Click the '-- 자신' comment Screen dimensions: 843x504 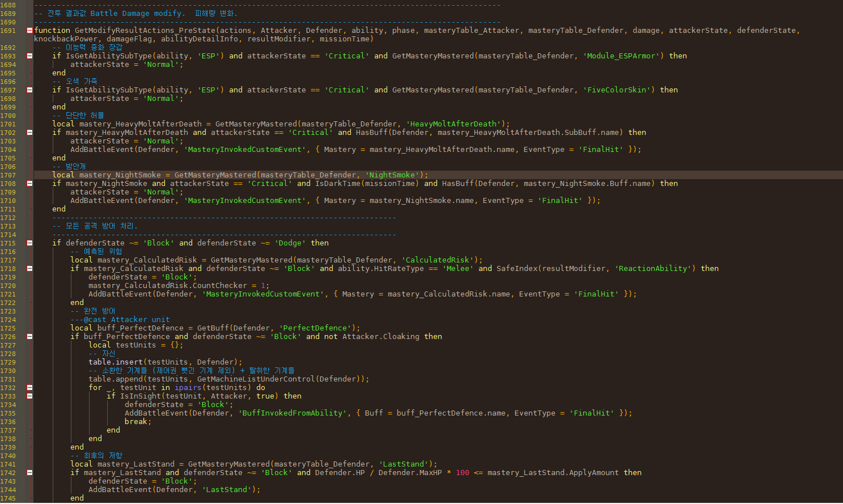tap(102, 354)
